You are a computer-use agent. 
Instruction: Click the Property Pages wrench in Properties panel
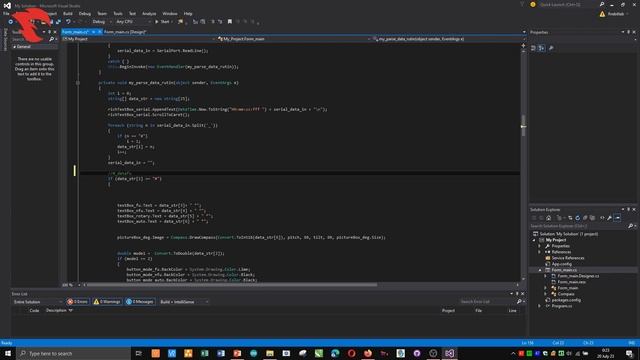coord(551,48)
